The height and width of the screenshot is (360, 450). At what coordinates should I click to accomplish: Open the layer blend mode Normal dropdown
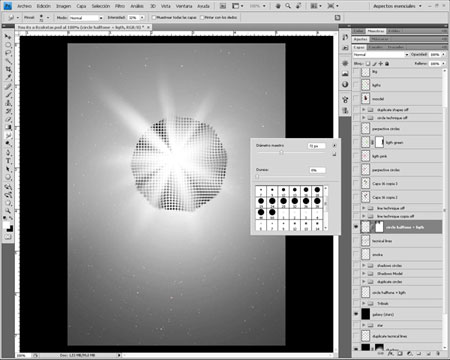[381, 54]
